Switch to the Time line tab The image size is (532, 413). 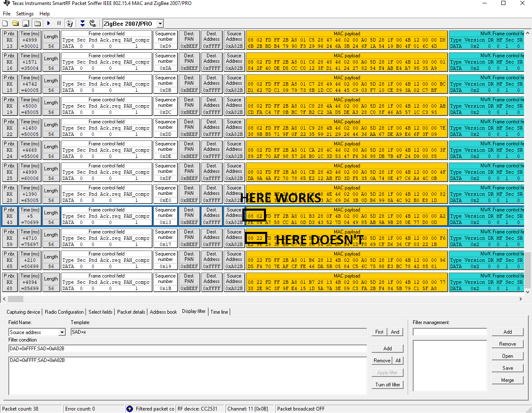pyautogui.click(x=219, y=312)
